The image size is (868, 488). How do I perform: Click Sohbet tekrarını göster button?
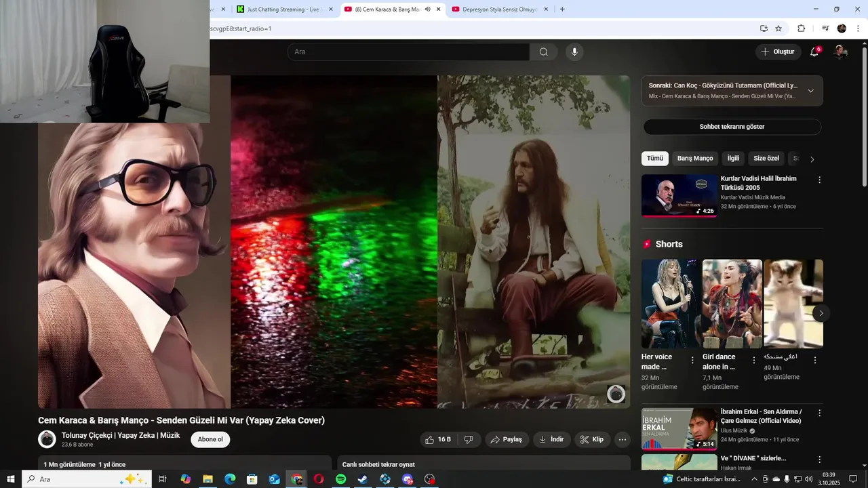point(732,127)
